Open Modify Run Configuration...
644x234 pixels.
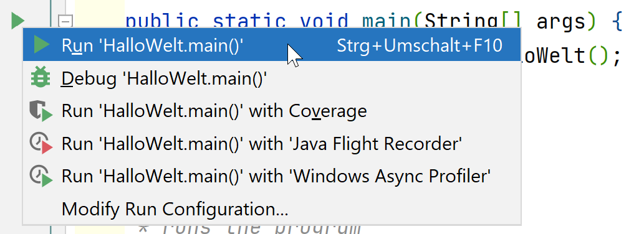(x=175, y=209)
